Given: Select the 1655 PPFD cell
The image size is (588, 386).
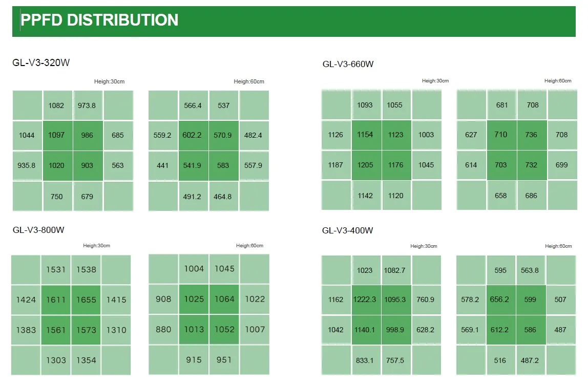Looking at the screenshot, I should [x=86, y=299].
